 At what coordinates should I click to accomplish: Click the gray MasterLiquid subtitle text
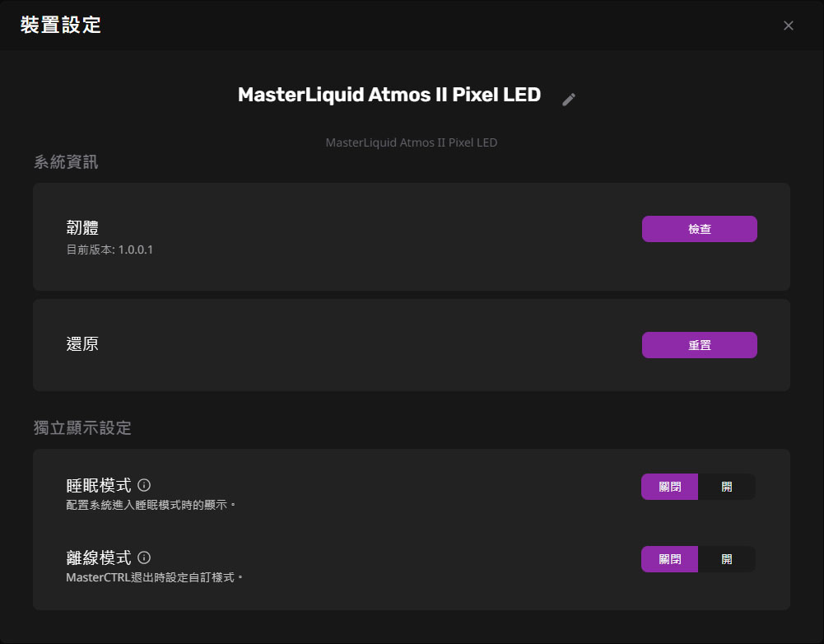click(x=411, y=142)
